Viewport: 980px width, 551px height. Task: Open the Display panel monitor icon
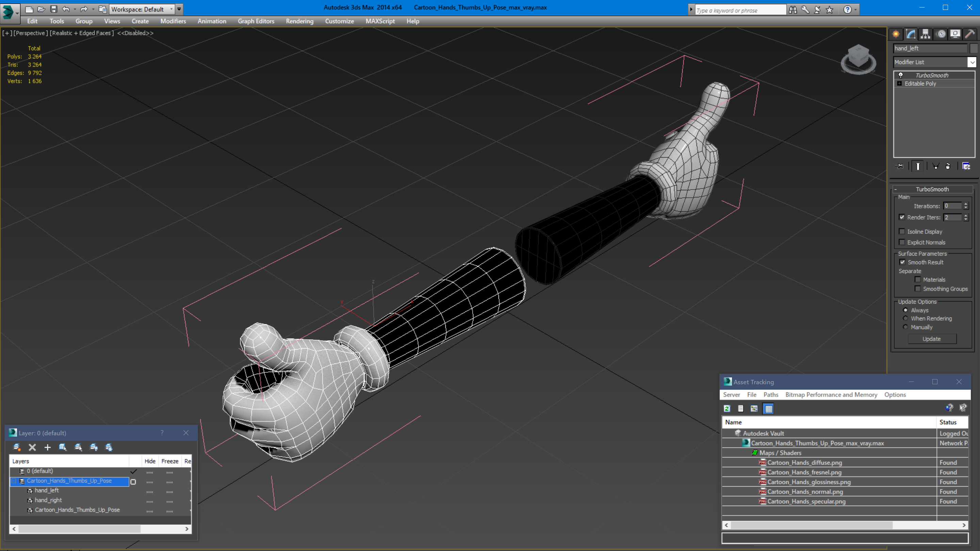[x=955, y=34]
